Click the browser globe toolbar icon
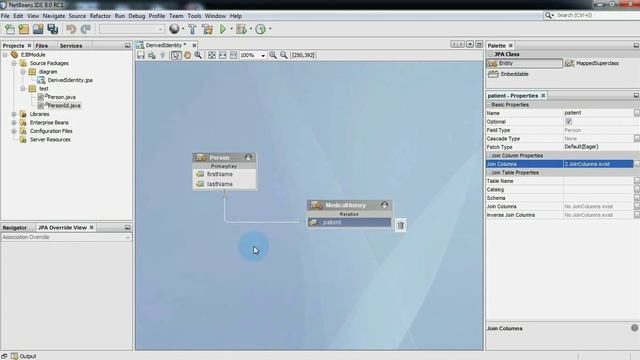This screenshot has width=640, height=360. tap(174, 29)
